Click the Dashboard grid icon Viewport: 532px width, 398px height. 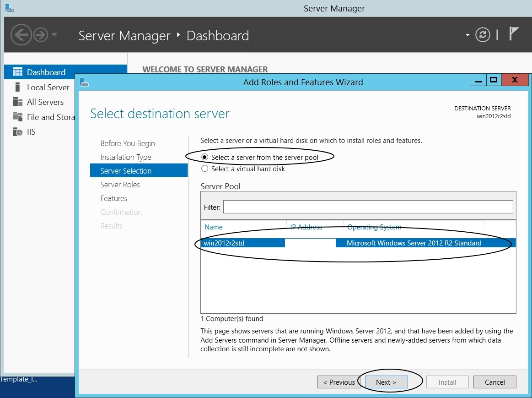[x=18, y=72]
